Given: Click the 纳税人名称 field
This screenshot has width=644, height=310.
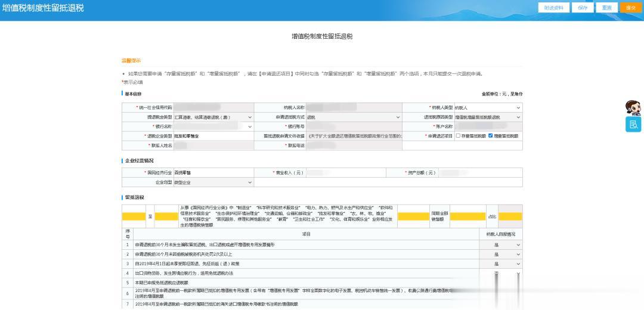Looking at the screenshot, I should coord(354,107).
